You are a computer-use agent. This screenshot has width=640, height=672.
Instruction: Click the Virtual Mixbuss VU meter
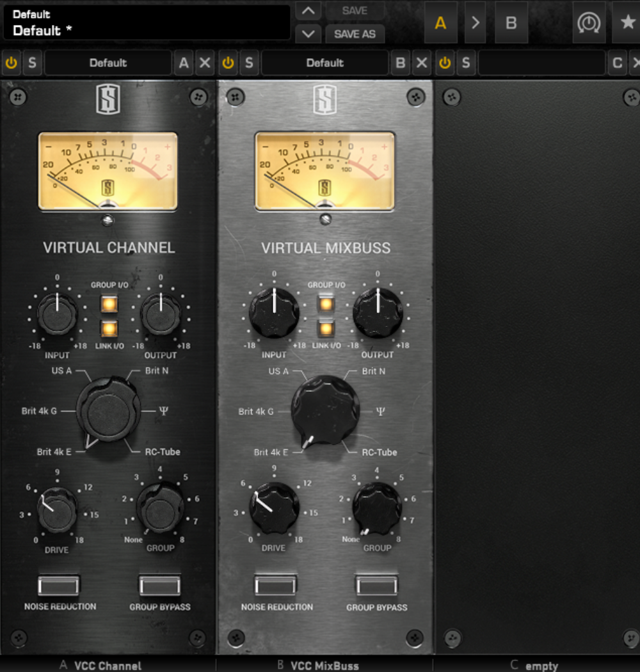324,171
